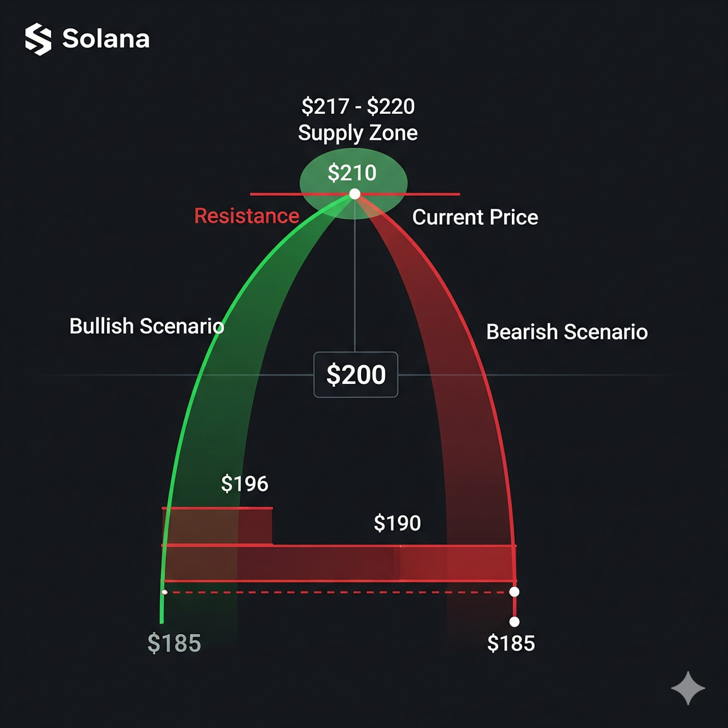Click the $190 price label
The width and height of the screenshot is (728, 728).
click(397, 523)
